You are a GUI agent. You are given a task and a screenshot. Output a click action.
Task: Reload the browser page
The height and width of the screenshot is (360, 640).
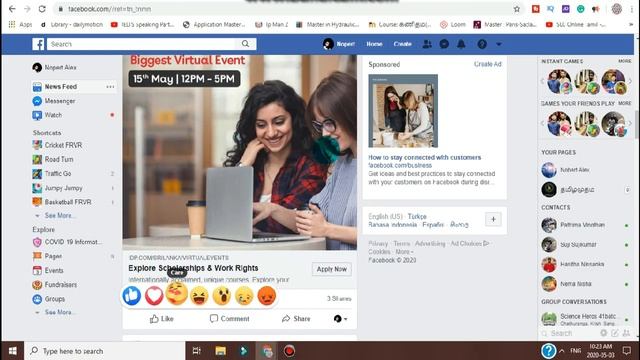click(x=42, y=9)
